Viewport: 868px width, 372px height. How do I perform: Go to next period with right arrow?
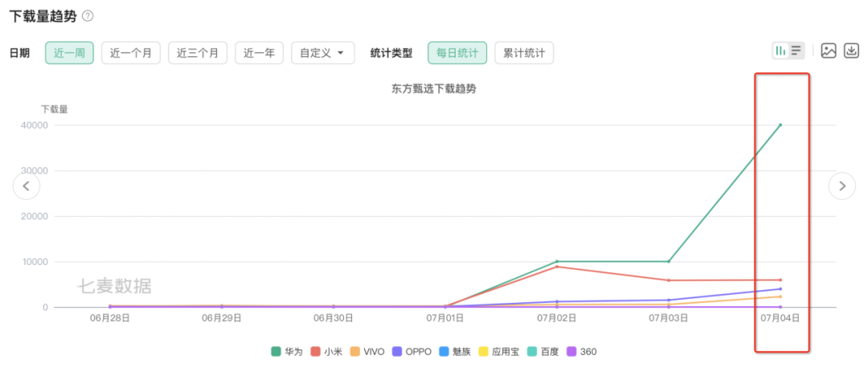tap(841, 186)
